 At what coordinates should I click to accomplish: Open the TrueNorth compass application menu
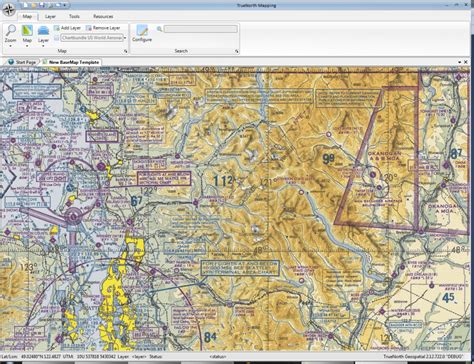9,10
